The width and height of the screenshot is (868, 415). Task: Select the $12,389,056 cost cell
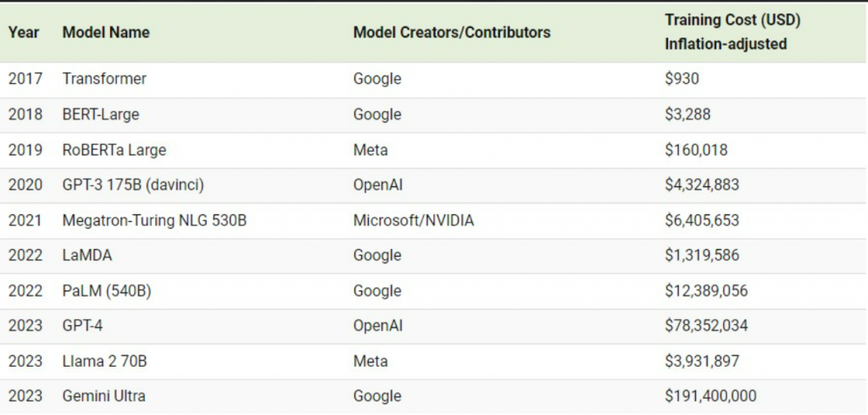706,291
